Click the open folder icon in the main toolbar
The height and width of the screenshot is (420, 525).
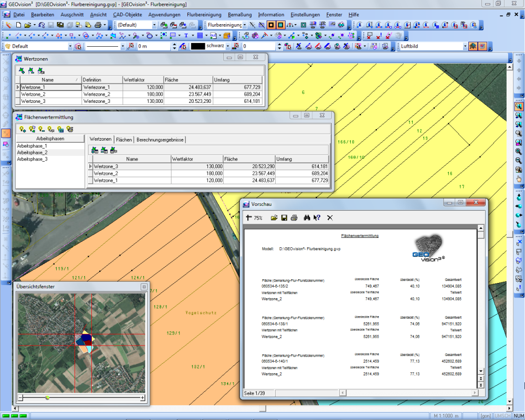pyautogui.click(x=27, y=25)
